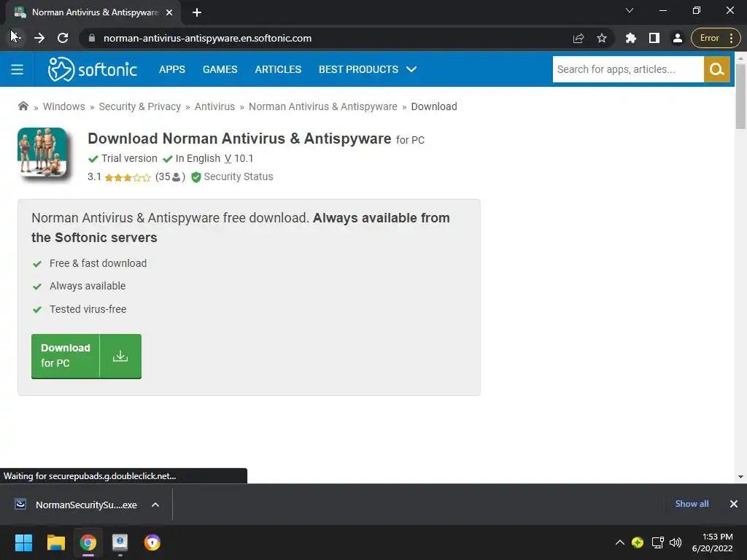The width and height of the screenshot is (747, 560).
Task: Click the Error update button
Action: (716, 38)
